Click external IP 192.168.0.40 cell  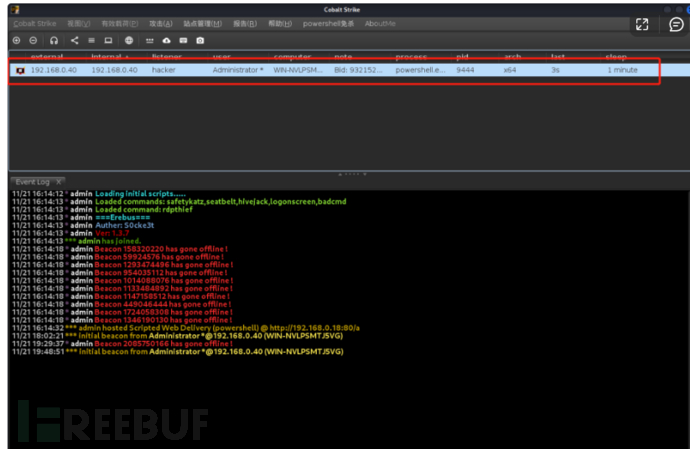pos(54,70)
